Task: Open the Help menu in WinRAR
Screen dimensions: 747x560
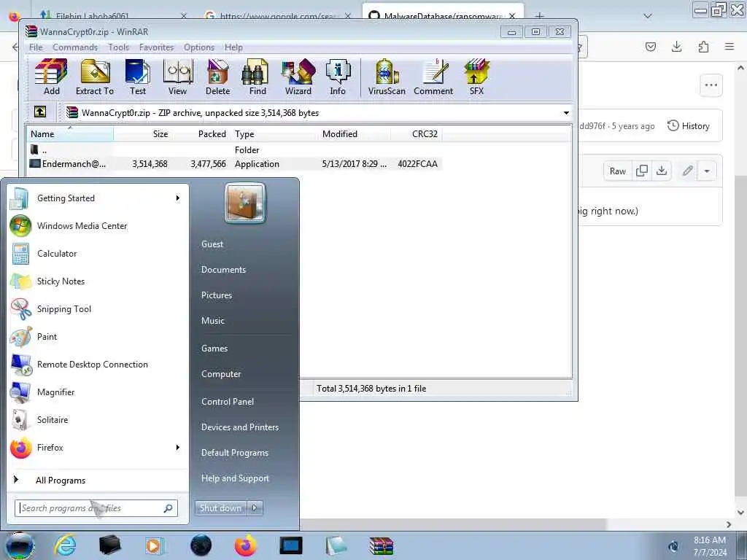Action: pyautogui.click(x=233, y=47)
